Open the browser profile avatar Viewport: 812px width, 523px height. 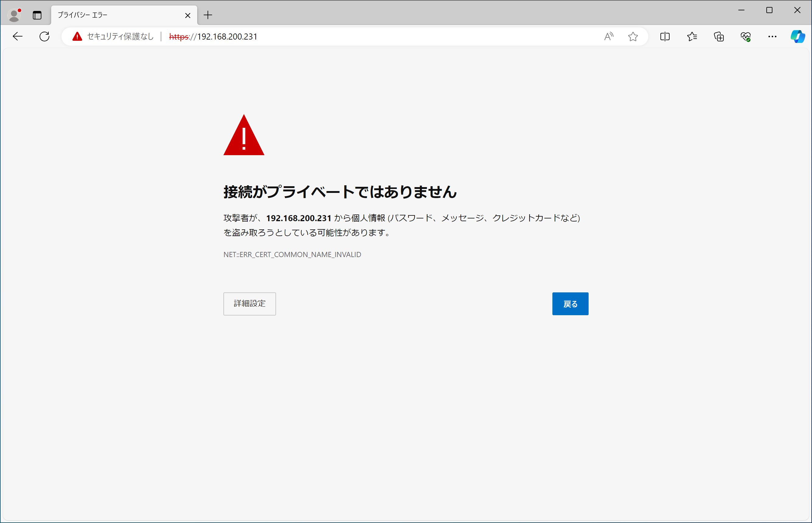point(14,15)
